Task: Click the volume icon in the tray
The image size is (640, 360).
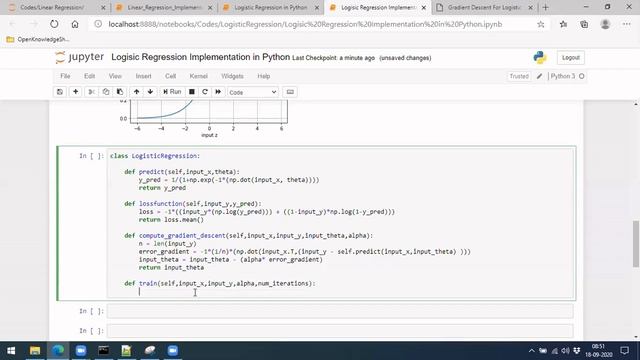Action: [x=565, y=351]
